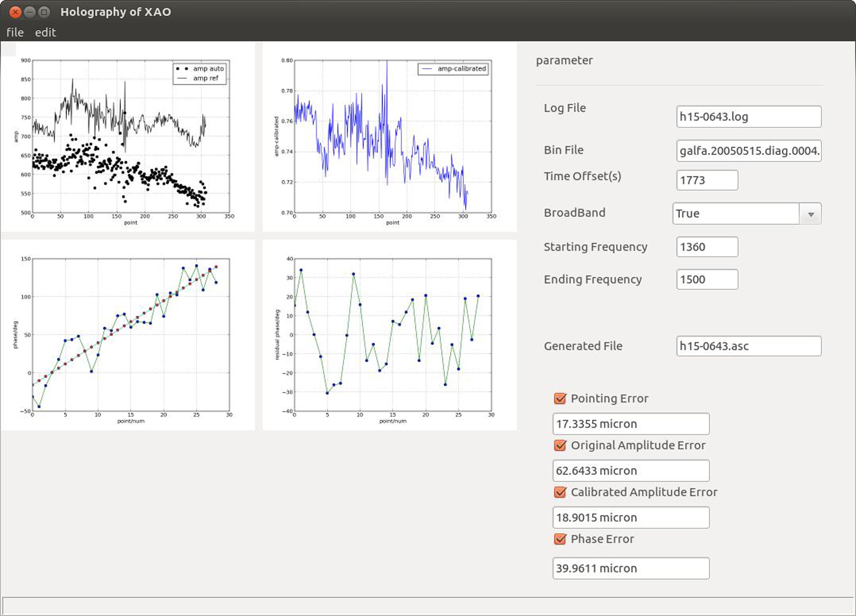Click the Time Offset(s) field with 1773
Viewport: 856px width, 616px height.
click(x=707, y=180)
